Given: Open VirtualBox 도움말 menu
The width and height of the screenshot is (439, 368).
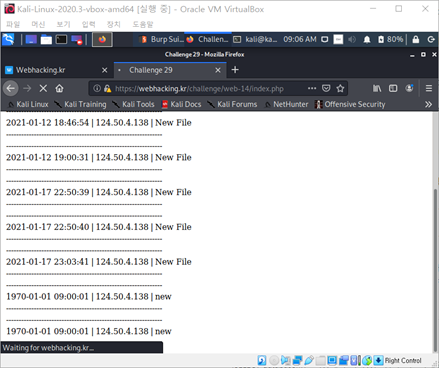Looking at the screenshot, I should tap(143, 24).
